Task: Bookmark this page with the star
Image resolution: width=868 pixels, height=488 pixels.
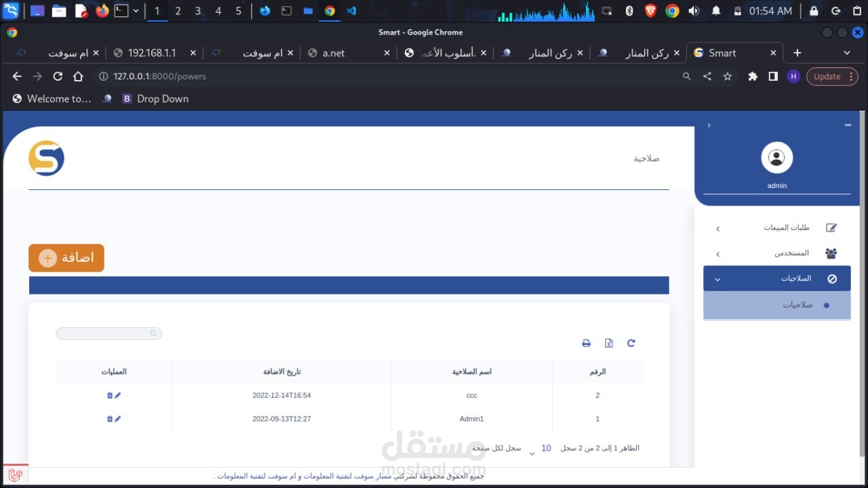Action: [x=728, y=77]
